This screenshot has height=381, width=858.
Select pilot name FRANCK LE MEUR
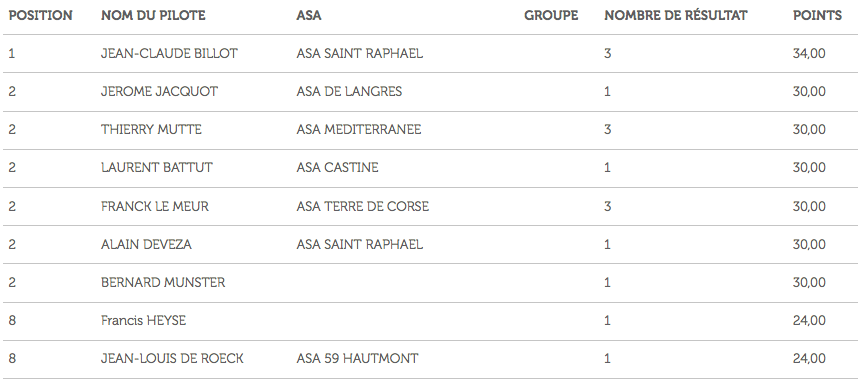click(x=155, y=206)
